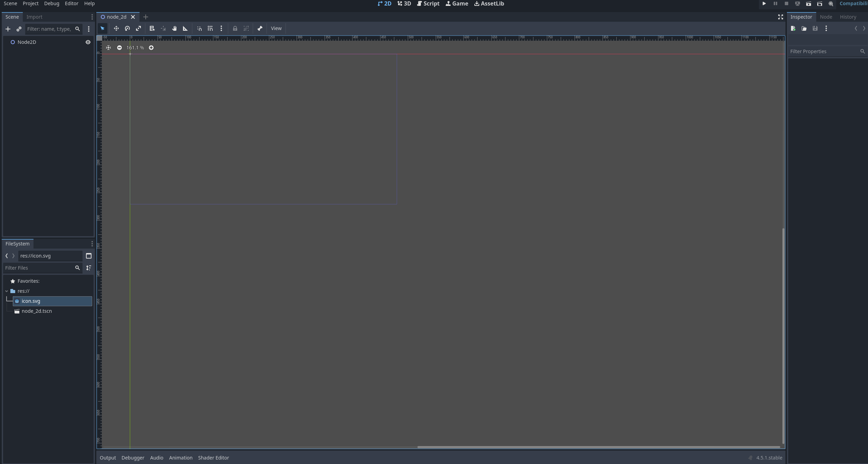Open the View dropdown menu
This screenshot has height=464, width=868.
point(276,28)
